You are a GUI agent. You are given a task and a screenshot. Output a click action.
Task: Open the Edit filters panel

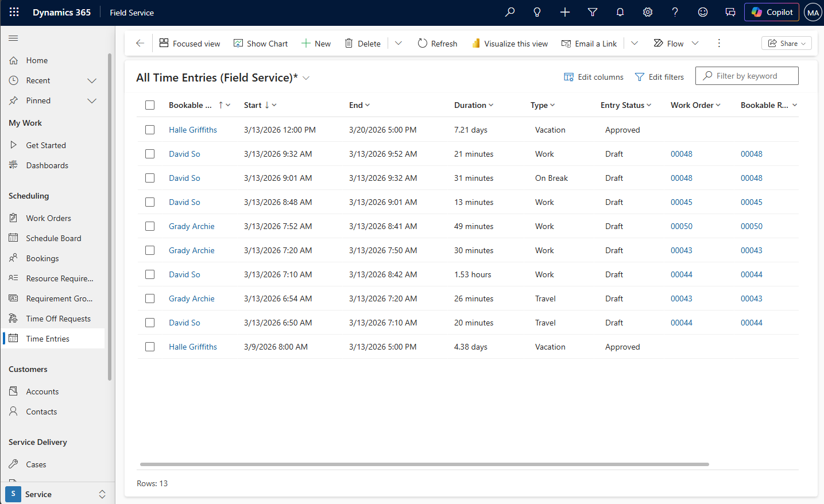point(659,76)
